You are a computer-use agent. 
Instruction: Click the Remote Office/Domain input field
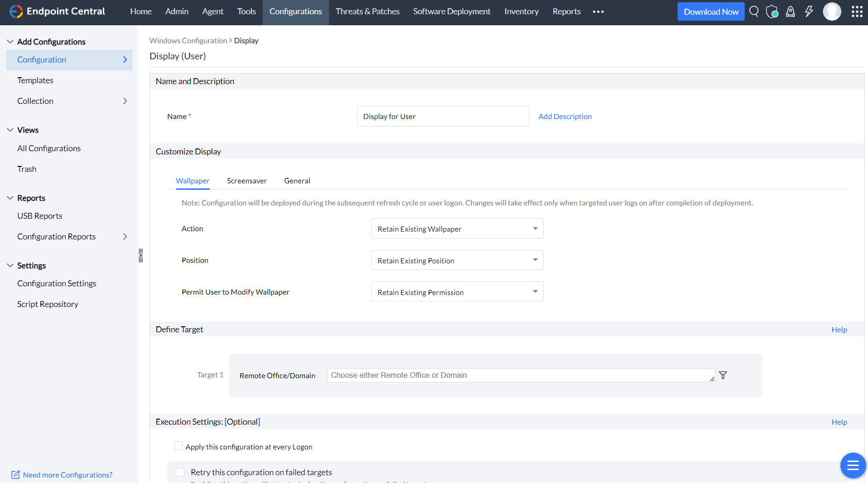(x=521, y=375)
